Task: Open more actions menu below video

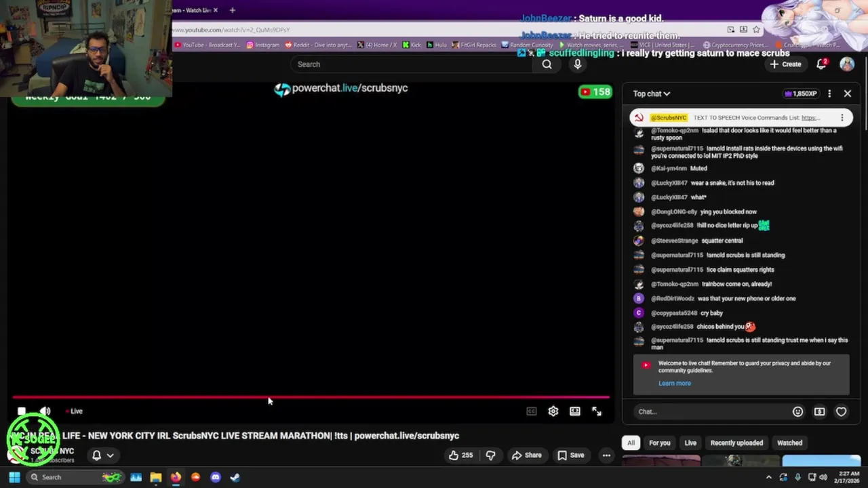Action: tap(606, 455)
